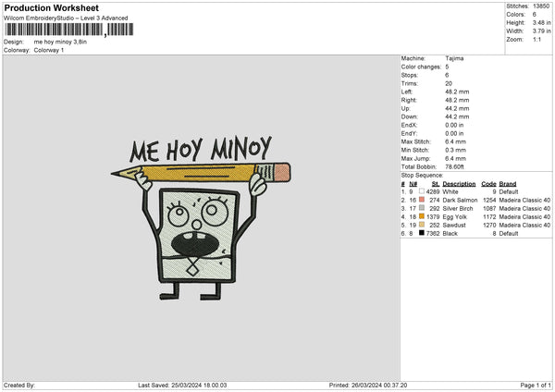
Task: Click the 'Max Stitch:' value '6.4 mm'
Action: (455, 141)
